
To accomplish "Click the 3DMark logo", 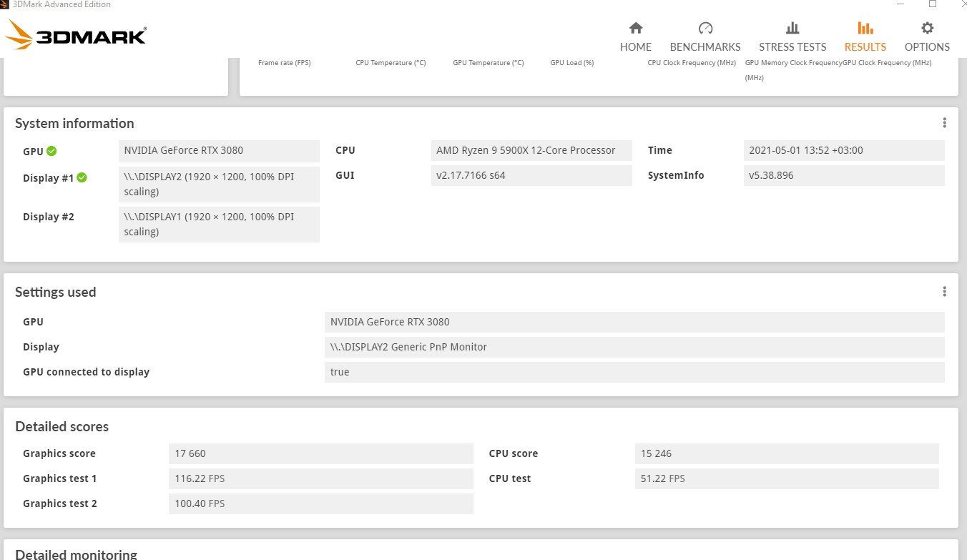I will [x=75, y=34].
